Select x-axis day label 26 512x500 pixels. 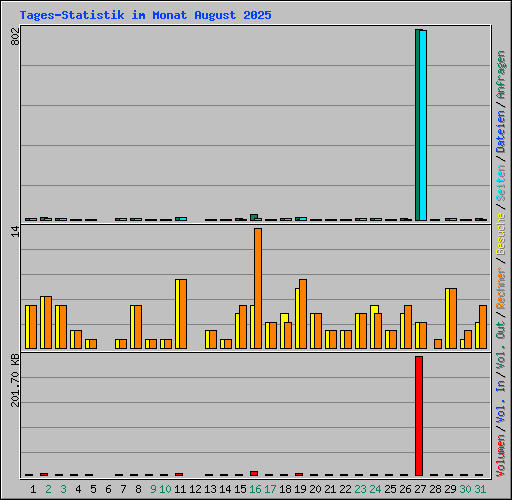[405, 489]
